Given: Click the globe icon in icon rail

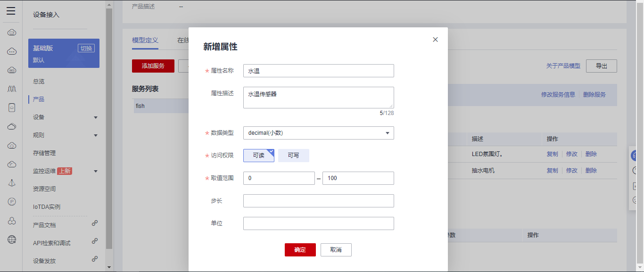Looking at the screenshot, I should click(x=12, y=239).
